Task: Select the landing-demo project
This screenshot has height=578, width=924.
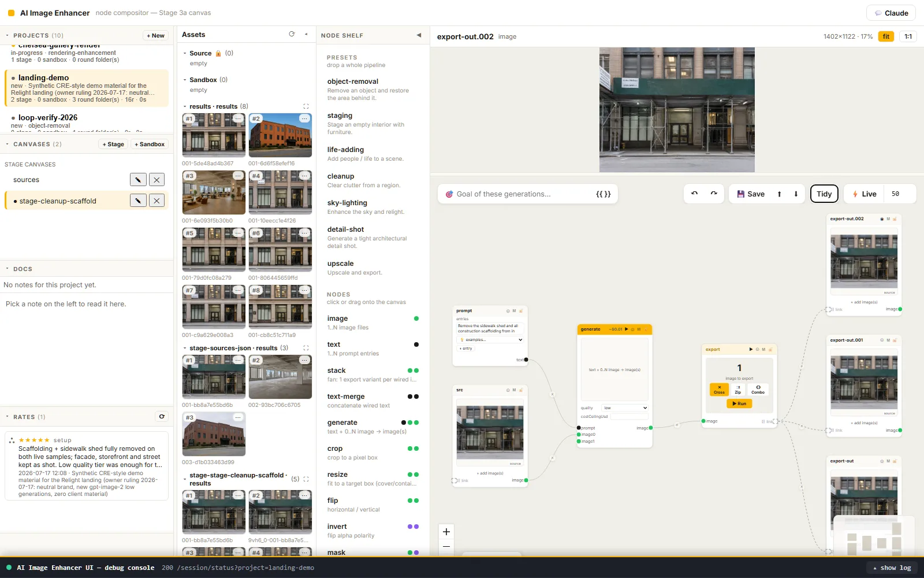Action: pyautogui.click(x=87, y=88)
